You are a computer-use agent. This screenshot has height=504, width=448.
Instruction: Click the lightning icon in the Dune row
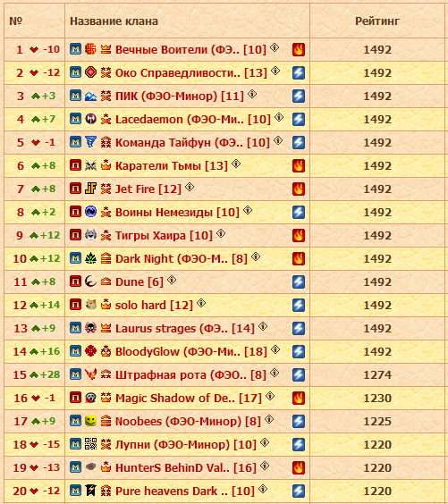(299, 281)
